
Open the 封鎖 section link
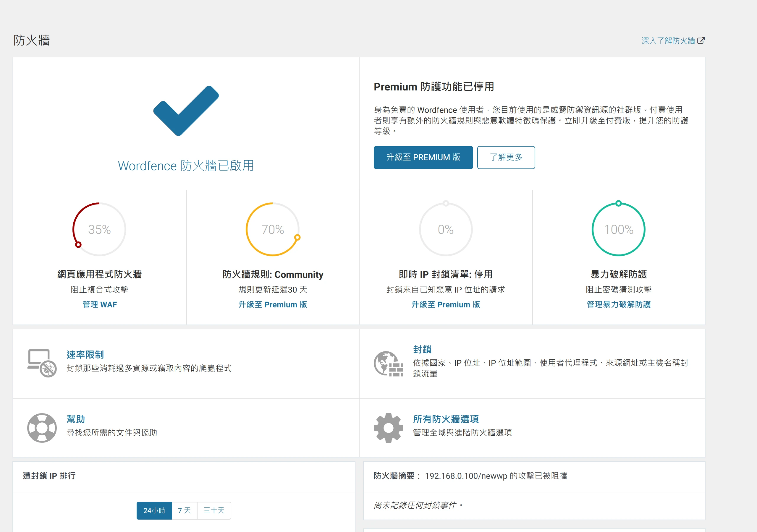point(422,349)
